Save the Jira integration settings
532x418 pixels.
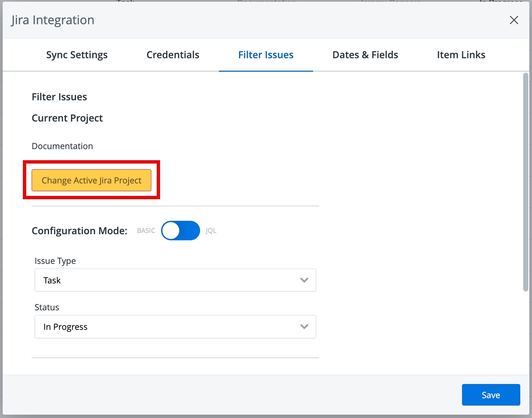click(x=491, y=395)
